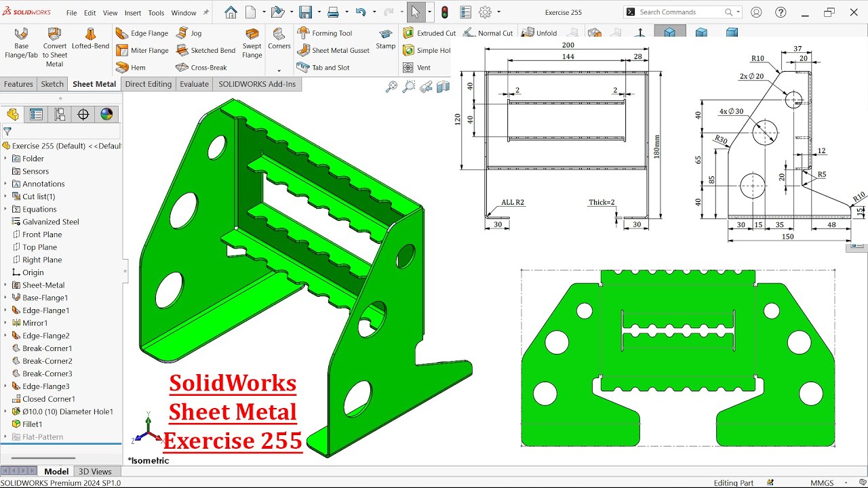Click the feature tree filter funnel
Viewport: 868px width, 488px height.
click(x=7, y=132)
